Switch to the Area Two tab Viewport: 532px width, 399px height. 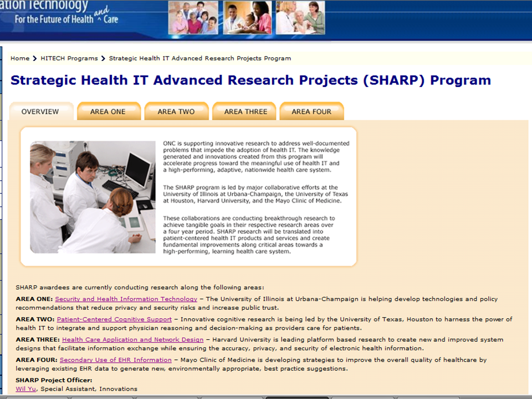point(176,111)
